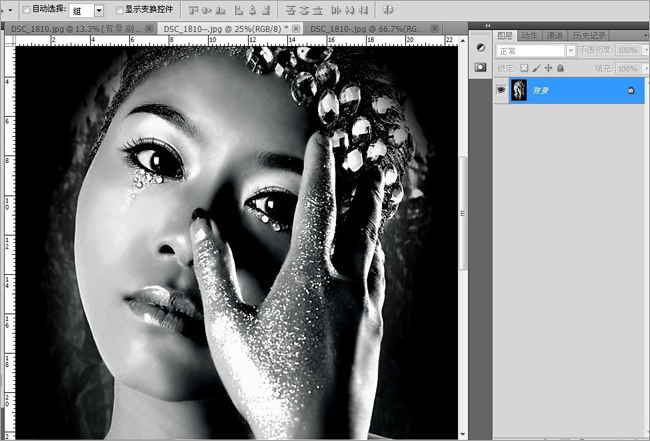This screenshot has height=441, width=650.
Task: Click the distribute top edges icon
Action: pyautogui.click(x=291, y=10)
